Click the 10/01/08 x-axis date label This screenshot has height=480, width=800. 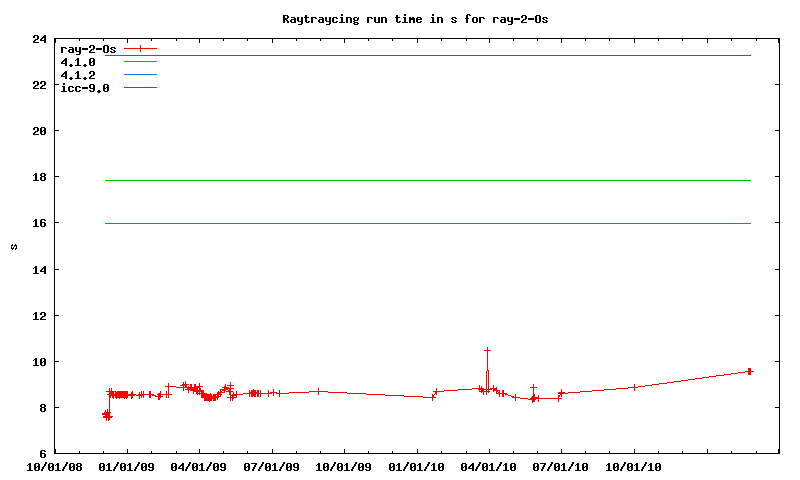pos(55,466)
